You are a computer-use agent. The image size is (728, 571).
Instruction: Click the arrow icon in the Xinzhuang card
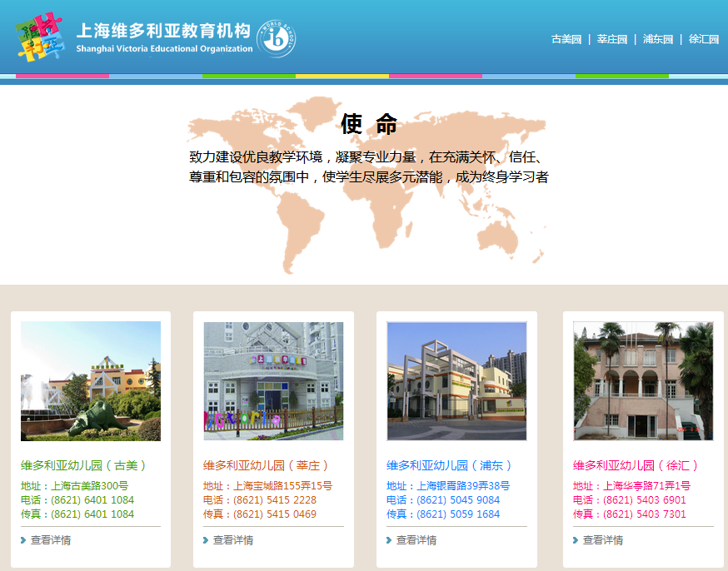(206, 540)
